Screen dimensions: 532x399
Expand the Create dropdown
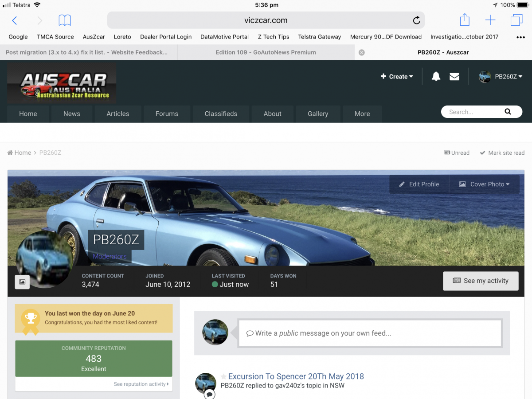397,77
